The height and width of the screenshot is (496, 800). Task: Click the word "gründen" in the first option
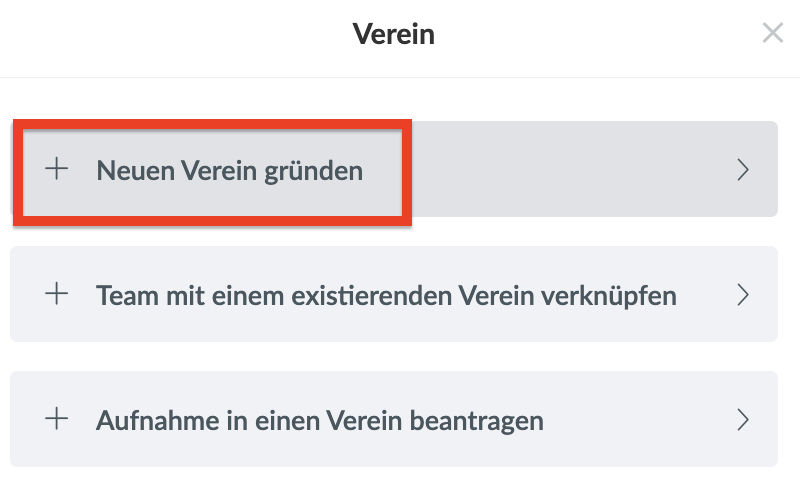coord(314,172)
